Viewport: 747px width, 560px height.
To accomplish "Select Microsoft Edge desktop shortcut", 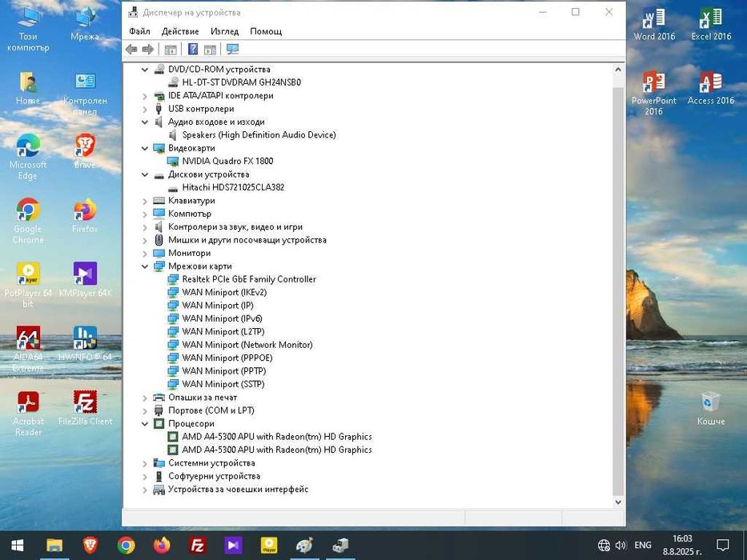I will 28,157.
